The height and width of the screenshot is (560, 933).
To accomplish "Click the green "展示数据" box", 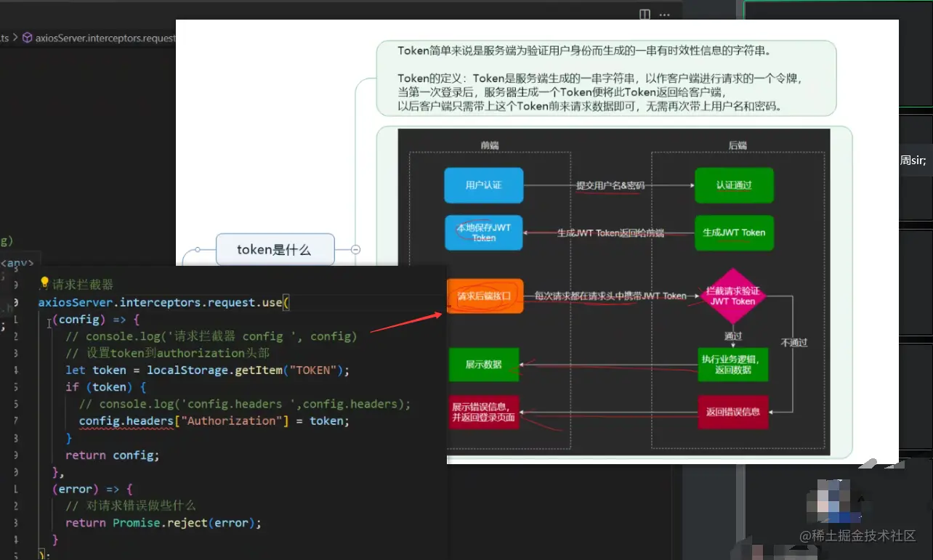I will (484, 364).
